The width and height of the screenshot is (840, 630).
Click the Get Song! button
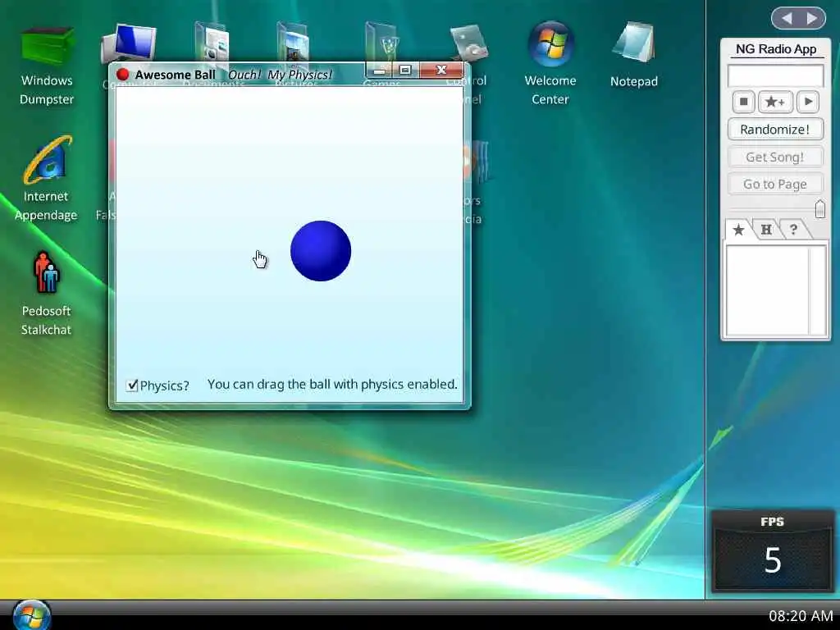775,157
